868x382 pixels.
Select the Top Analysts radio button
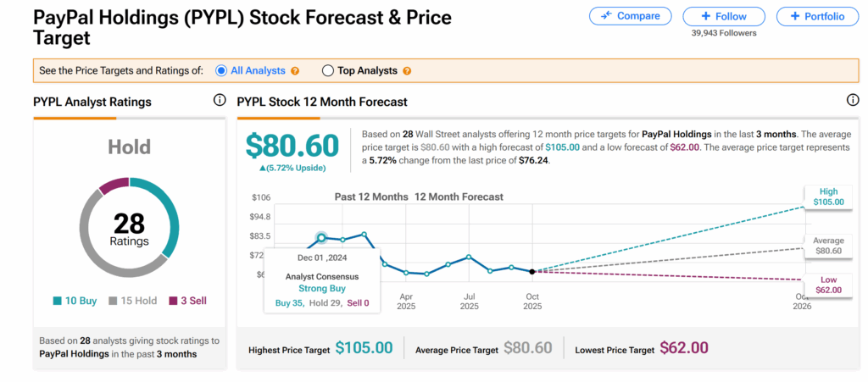coord(328,71)
